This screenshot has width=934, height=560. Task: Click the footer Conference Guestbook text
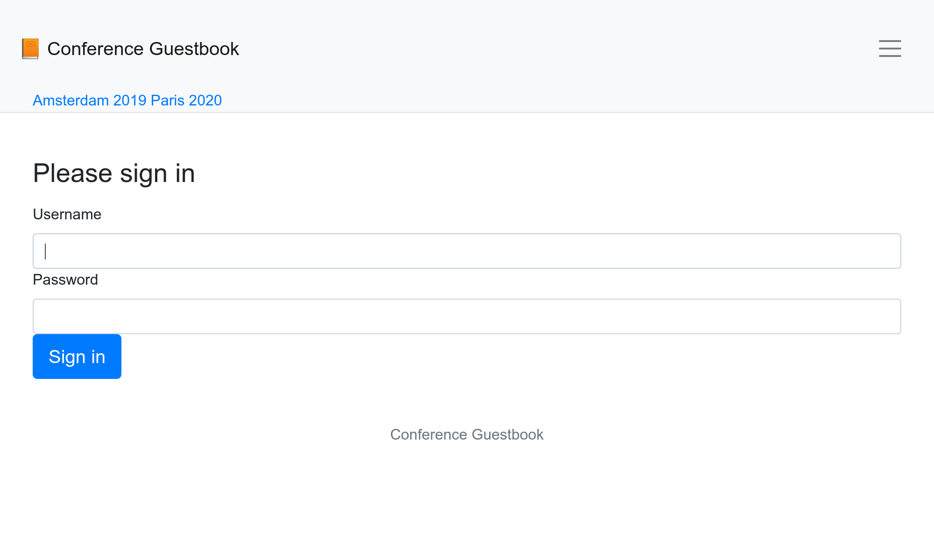(467, 434)
